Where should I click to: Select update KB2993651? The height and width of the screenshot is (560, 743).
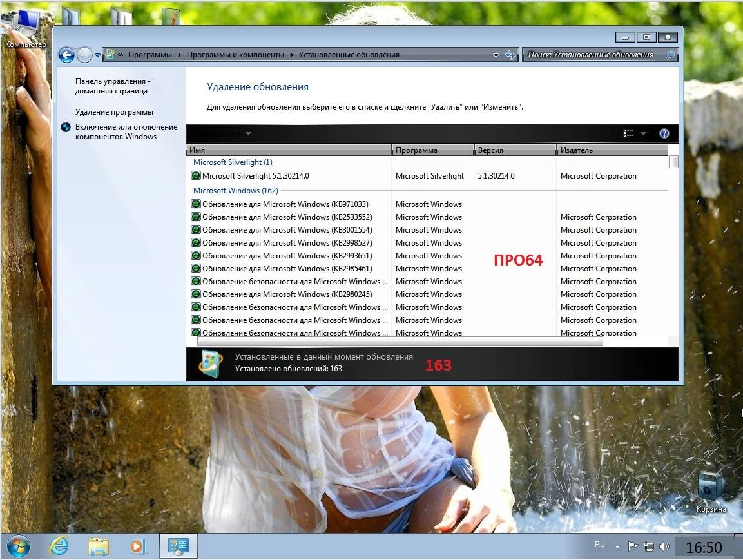pyautogui.click(x=287, y=256)
